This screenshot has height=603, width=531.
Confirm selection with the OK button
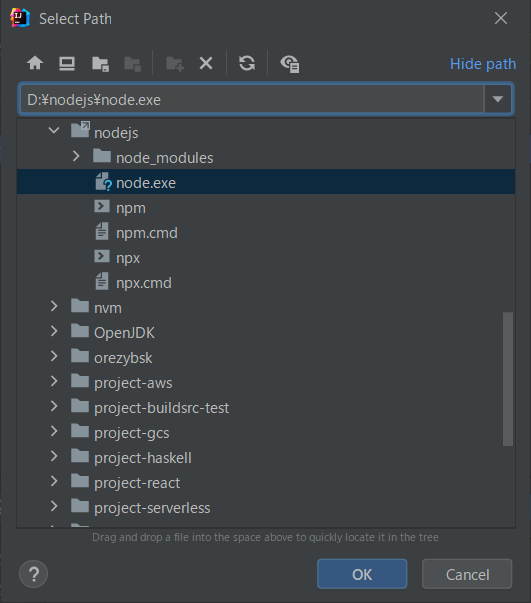click(362, 574)
